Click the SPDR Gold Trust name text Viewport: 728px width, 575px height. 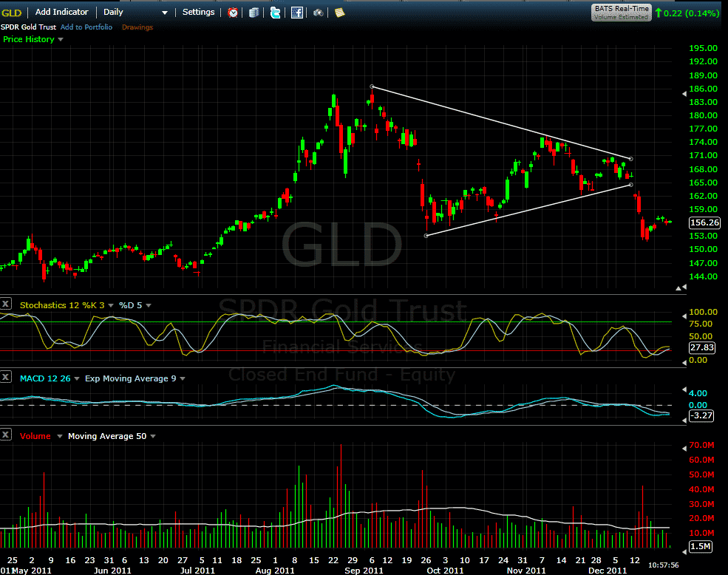[x=28, y=27]
